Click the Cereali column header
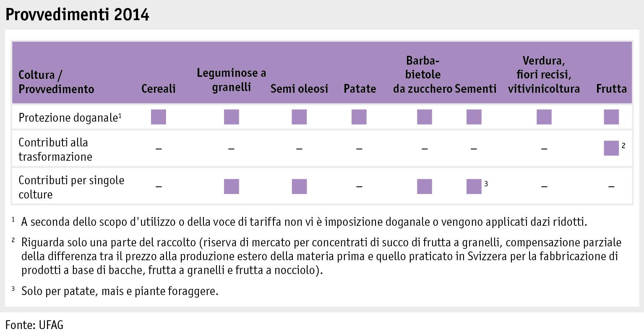The height and width of the screenshot is (332, 644). 159,89
